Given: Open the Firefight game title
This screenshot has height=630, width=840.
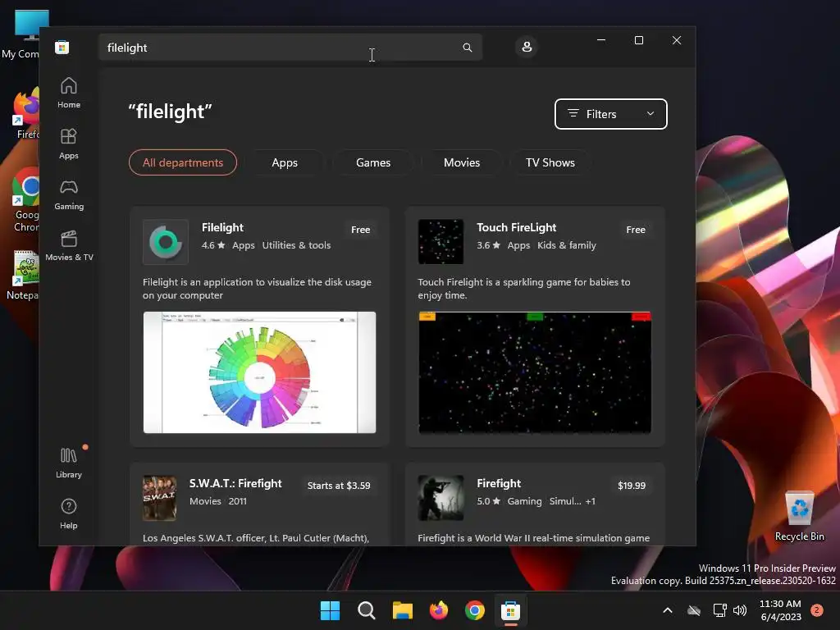Looking at the screenshot, I should click(x=499, y=483).
